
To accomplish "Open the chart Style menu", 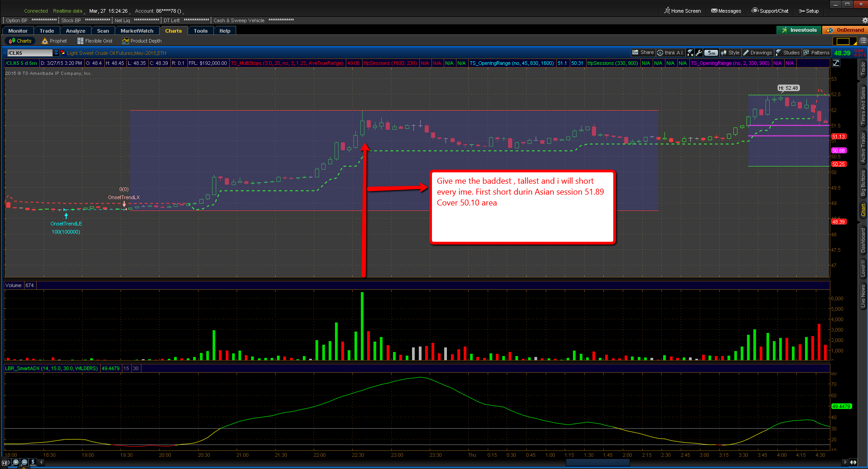I will (x=730, y=53).
